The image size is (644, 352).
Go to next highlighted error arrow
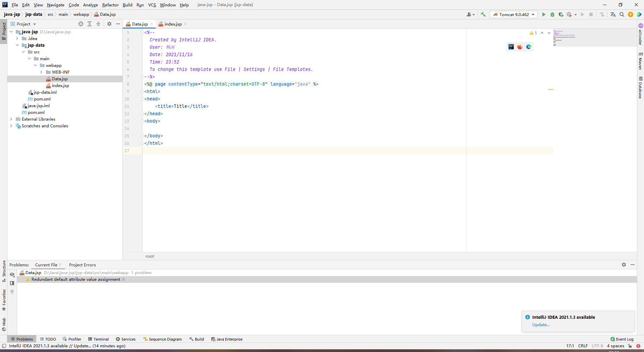(x=549, y=33)
